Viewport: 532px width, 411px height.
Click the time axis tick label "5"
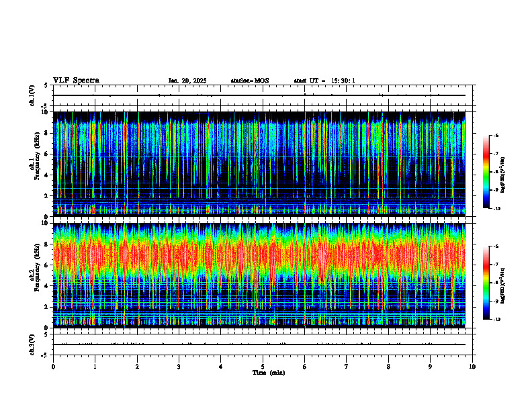(263, 367)
